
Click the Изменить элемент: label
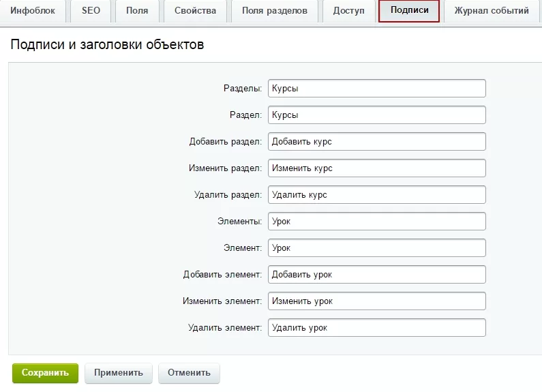(222, 301)
